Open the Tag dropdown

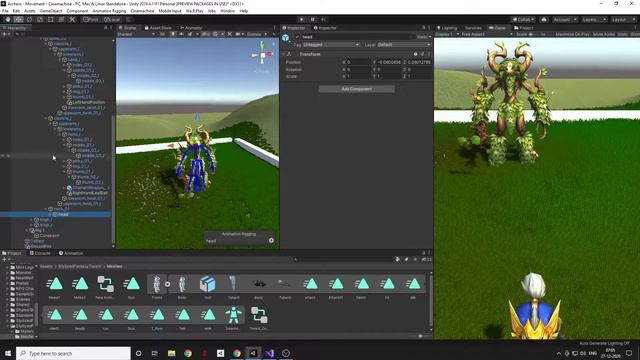(x=331, y=44)
